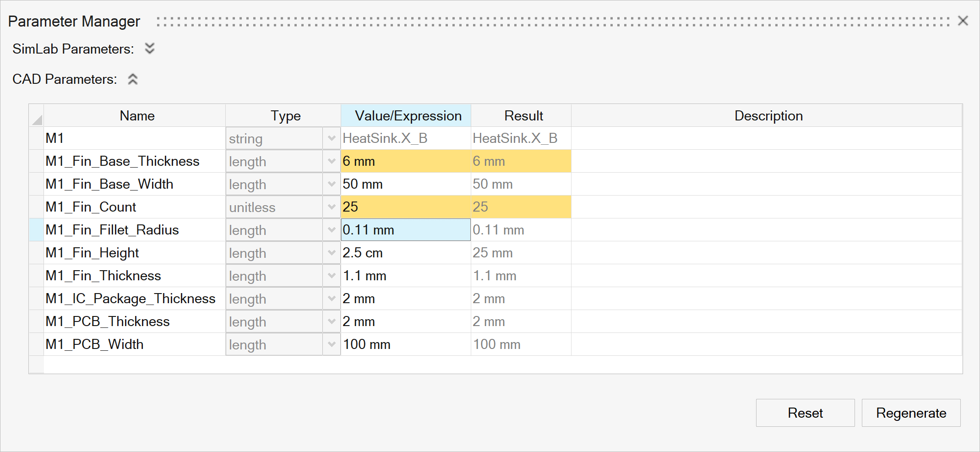
Task: Open type dropdown for M1 string row
Action: click(x=331, y=138)
